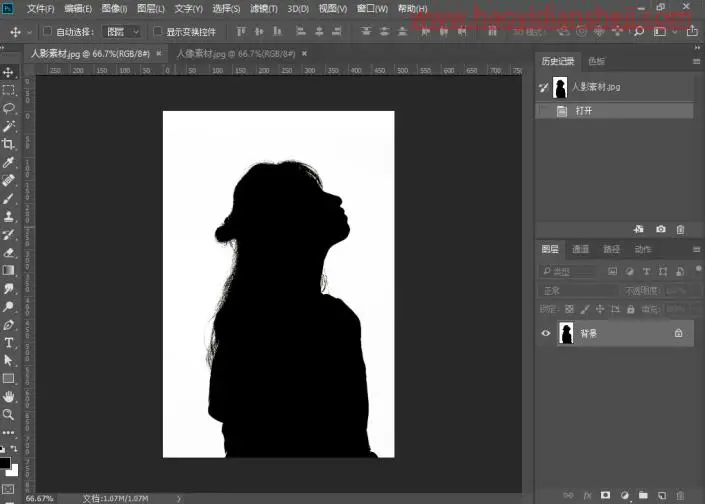
Task: Select the Move tool in the toolbox
Action: coord(8,72)
